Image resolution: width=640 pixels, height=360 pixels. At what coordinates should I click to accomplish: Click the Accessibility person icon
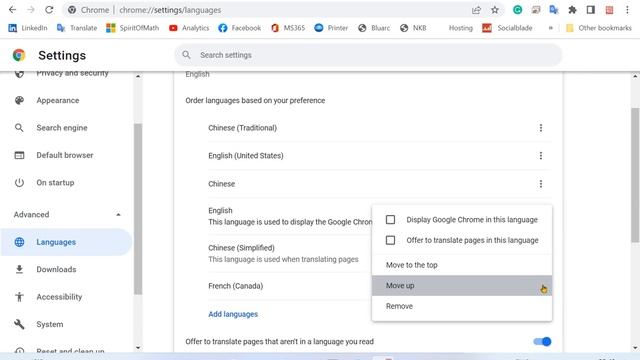coord(19,297)
